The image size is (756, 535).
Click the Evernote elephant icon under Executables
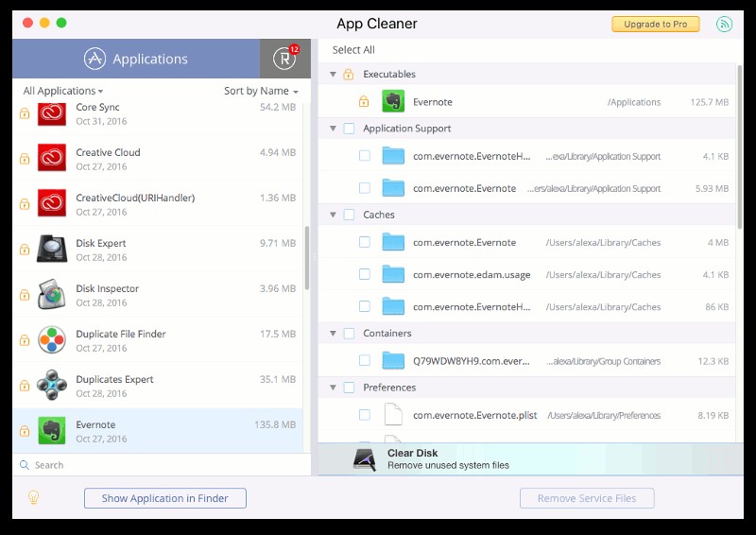pos(393,101)
